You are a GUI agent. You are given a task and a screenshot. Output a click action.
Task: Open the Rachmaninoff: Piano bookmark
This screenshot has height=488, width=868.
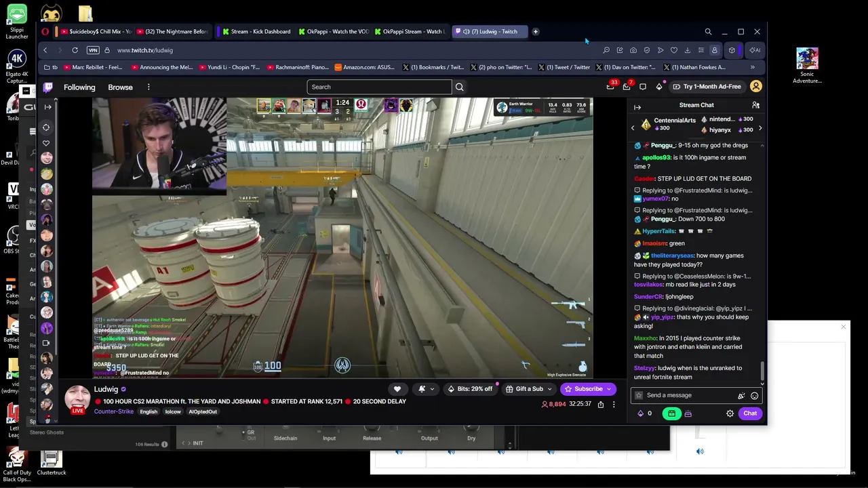(x=298, y=67)
